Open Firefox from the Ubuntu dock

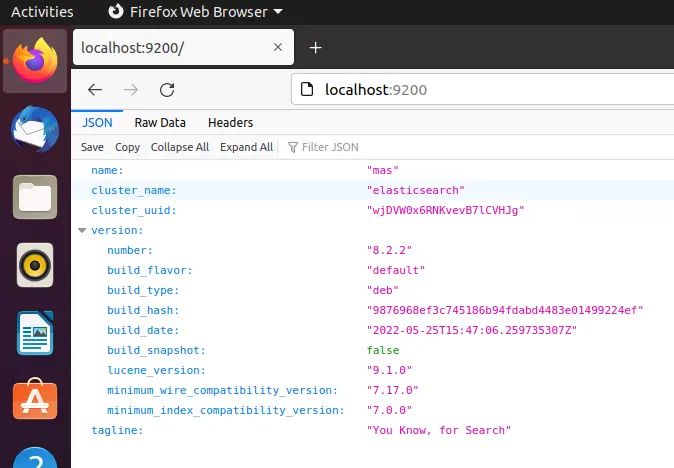point(35,61)
